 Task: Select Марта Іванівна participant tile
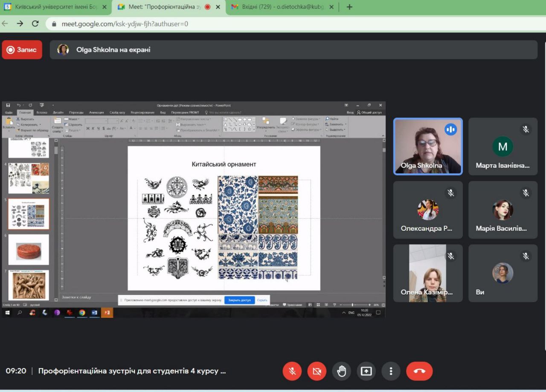point(503,147)
